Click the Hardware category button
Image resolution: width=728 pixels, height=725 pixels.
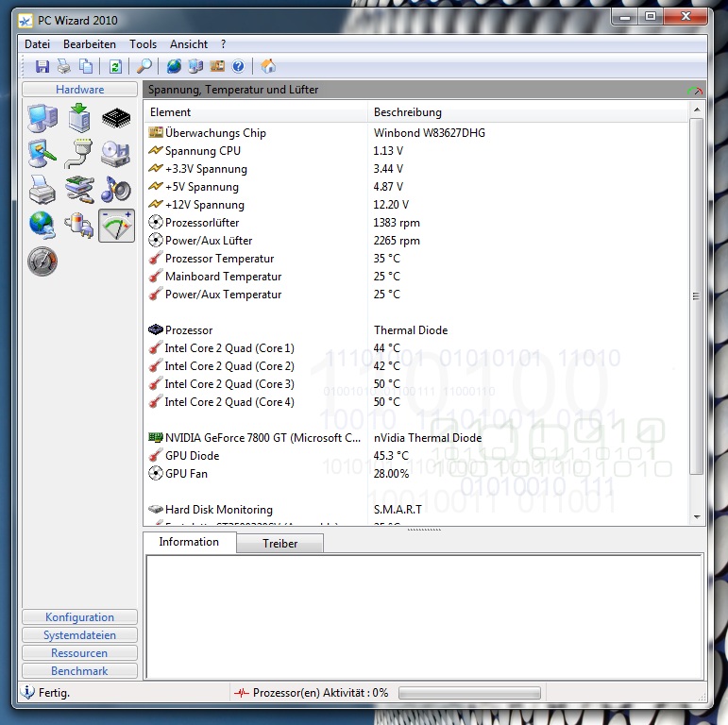pyautogui.click(x=80, y=89)
